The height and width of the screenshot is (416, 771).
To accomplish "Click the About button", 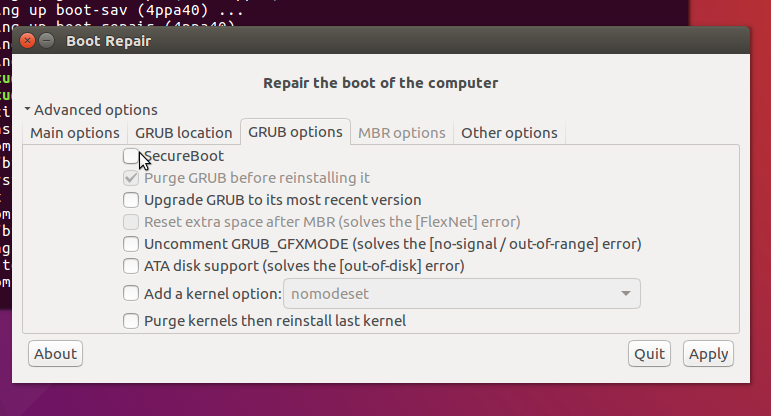I will coord(56,353).
